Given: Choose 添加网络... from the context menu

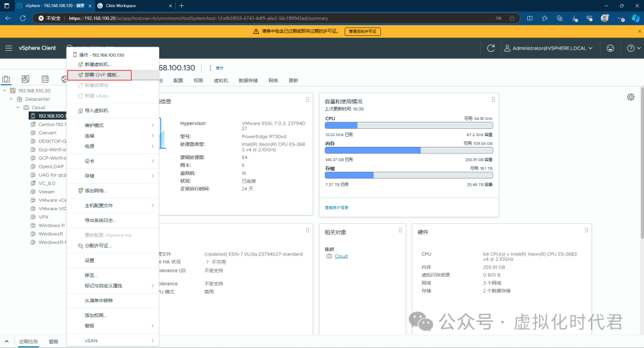Looking at the screenshot, I should click(x=113, y=190).
